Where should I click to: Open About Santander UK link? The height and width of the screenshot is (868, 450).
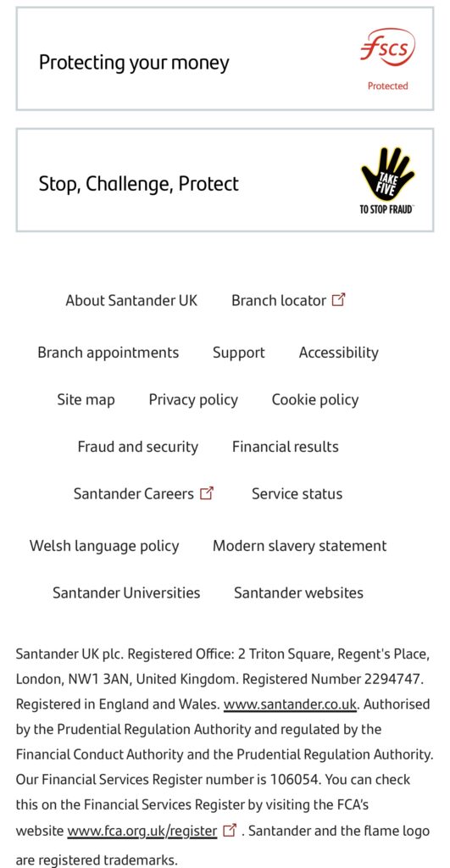click(x=131, y=301)
